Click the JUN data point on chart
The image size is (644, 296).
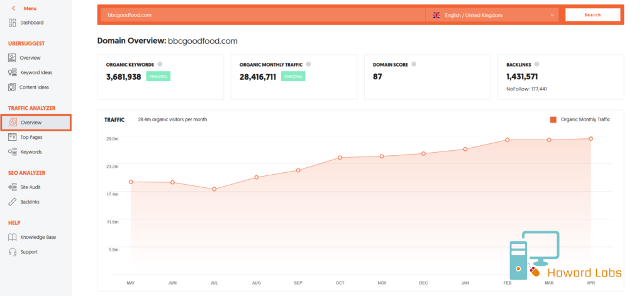click(172, 182)
